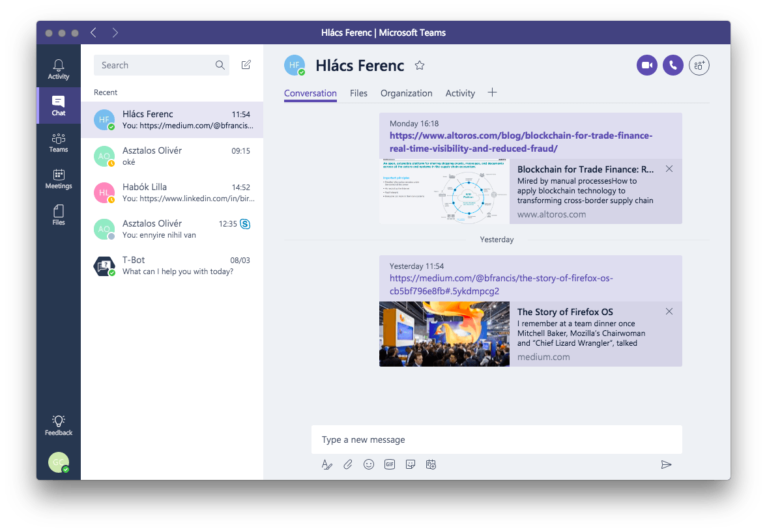Image resolution: width=767 pixels, height=532 pixels.
Task: Start a new chat with compose icon
Action: tap(246, 65)
